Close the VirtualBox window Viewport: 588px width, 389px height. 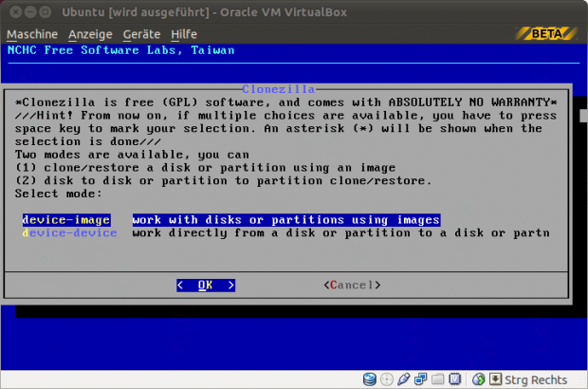click(x=16, y=12)
